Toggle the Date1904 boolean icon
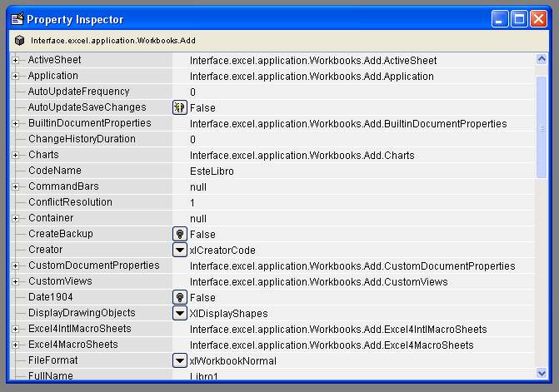Viewport: 559px width, 392px height. click(x=180, y=297)
